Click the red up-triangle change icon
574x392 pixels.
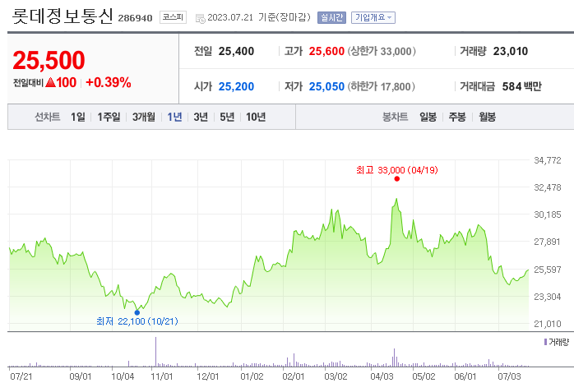[x=50, y=82]
